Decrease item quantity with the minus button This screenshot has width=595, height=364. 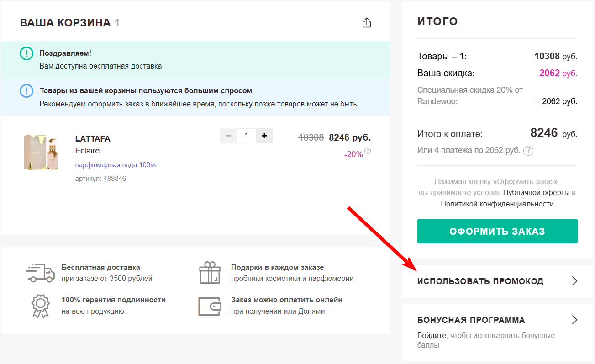click(x=228, y=136)
